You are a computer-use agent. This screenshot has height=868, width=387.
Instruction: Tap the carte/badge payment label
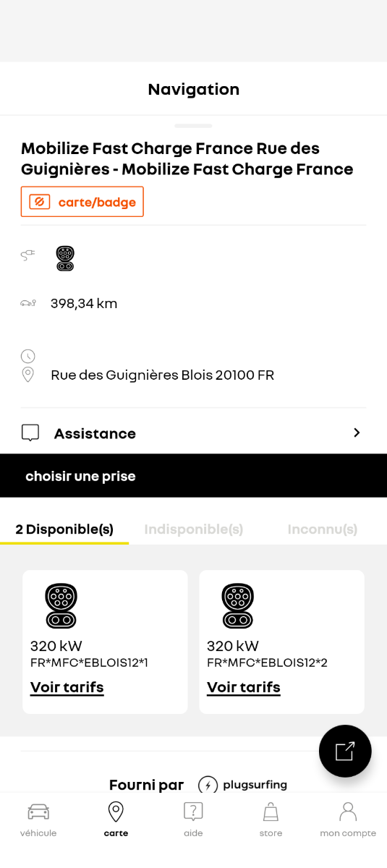[x=82, y=202]
